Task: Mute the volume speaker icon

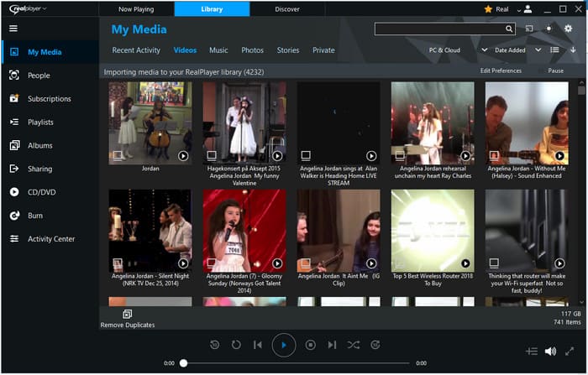Action: point(550,352)
